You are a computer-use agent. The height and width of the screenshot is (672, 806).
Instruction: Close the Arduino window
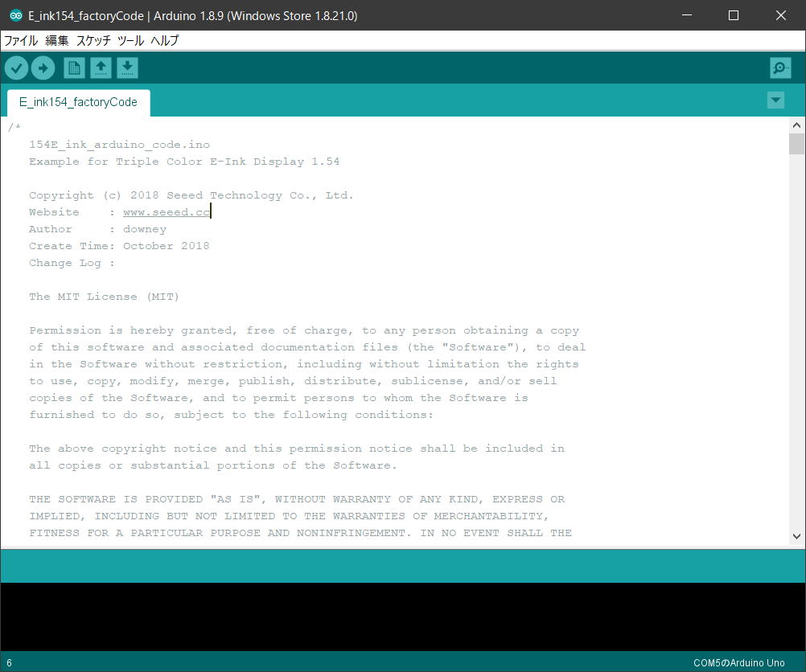[x=781, y=15]
